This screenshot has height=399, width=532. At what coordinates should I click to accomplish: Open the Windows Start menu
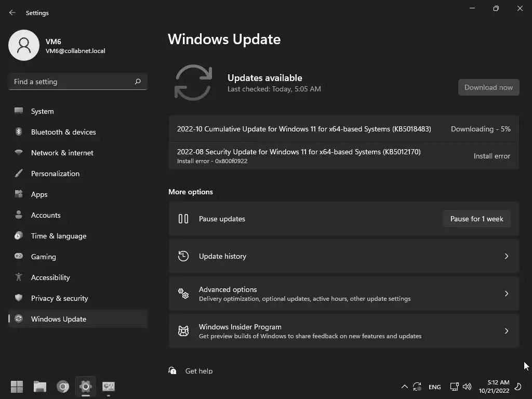point(17,387)
